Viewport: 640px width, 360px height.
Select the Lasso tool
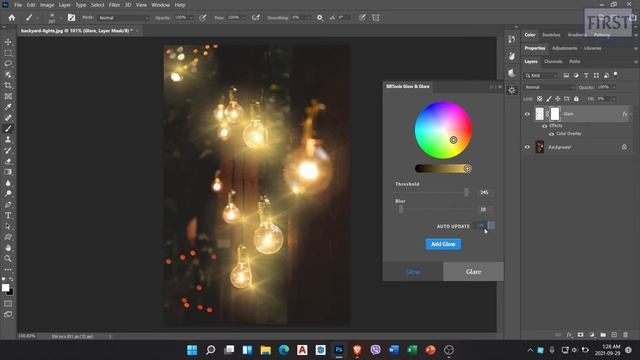tap(8, 64)
